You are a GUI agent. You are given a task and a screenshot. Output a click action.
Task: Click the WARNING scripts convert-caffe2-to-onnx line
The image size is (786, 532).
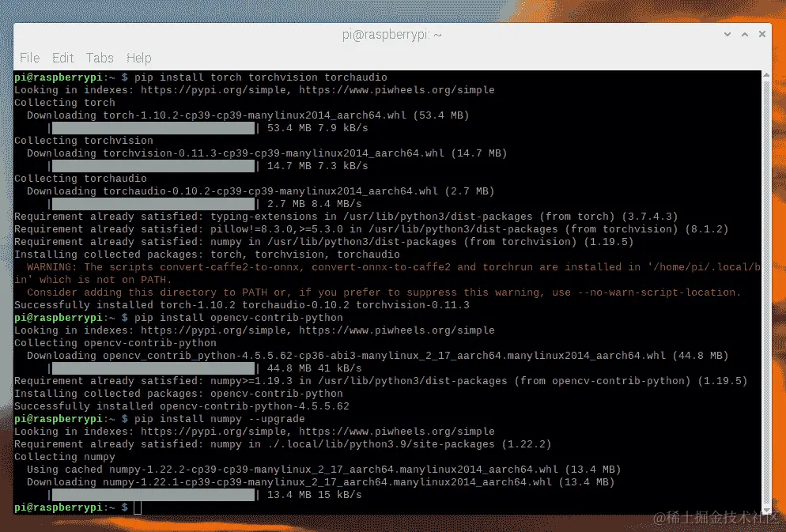(x=394, y=267)
